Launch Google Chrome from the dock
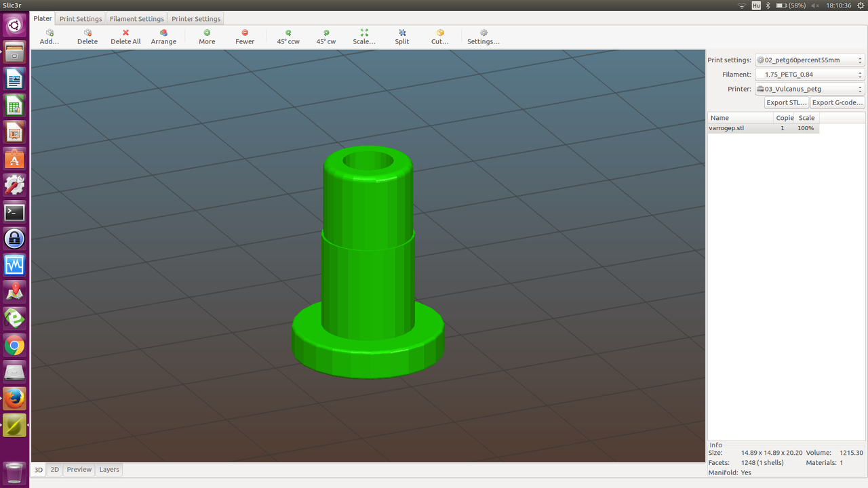Viewport: 868px width, 488px height. (x=14, y=346)
